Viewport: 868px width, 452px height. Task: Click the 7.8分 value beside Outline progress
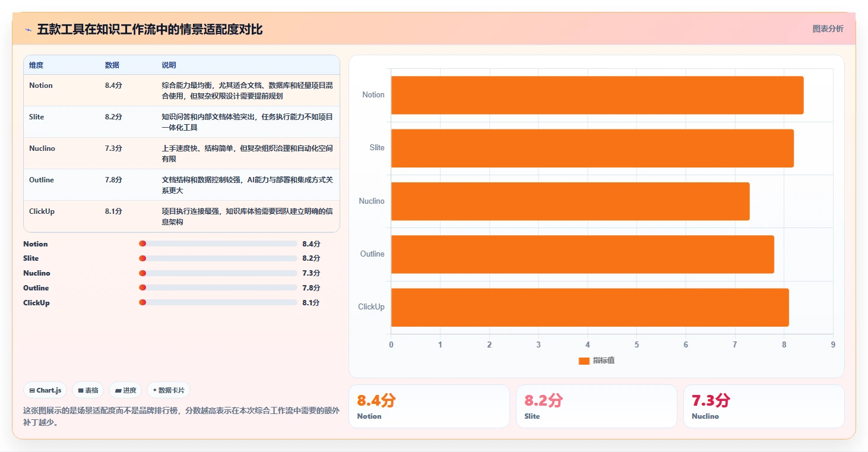[311, 288]
